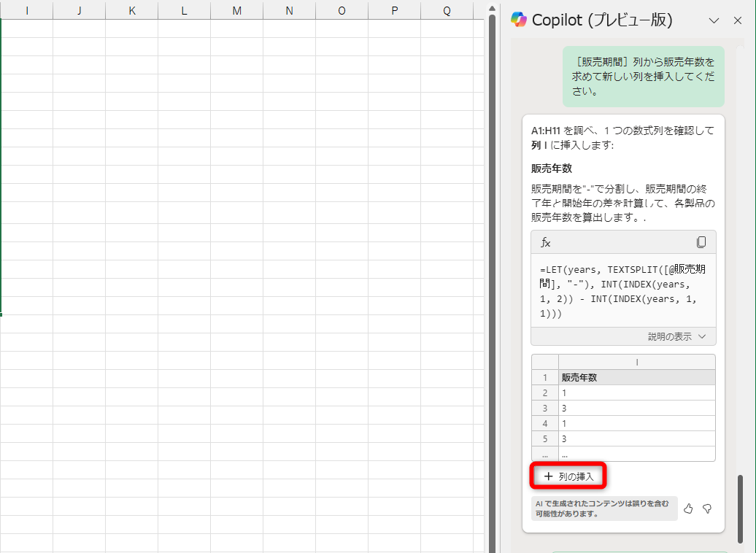756x553 pixels.
Task: Give thumbs up feedback on the AI response
Action: (688, 508)
